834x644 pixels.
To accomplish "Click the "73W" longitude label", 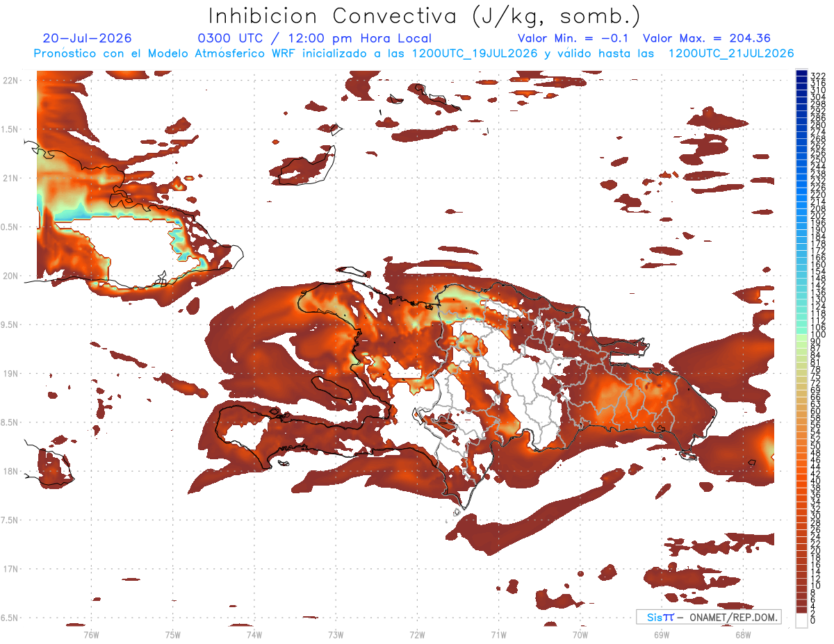I will [336, 634].
